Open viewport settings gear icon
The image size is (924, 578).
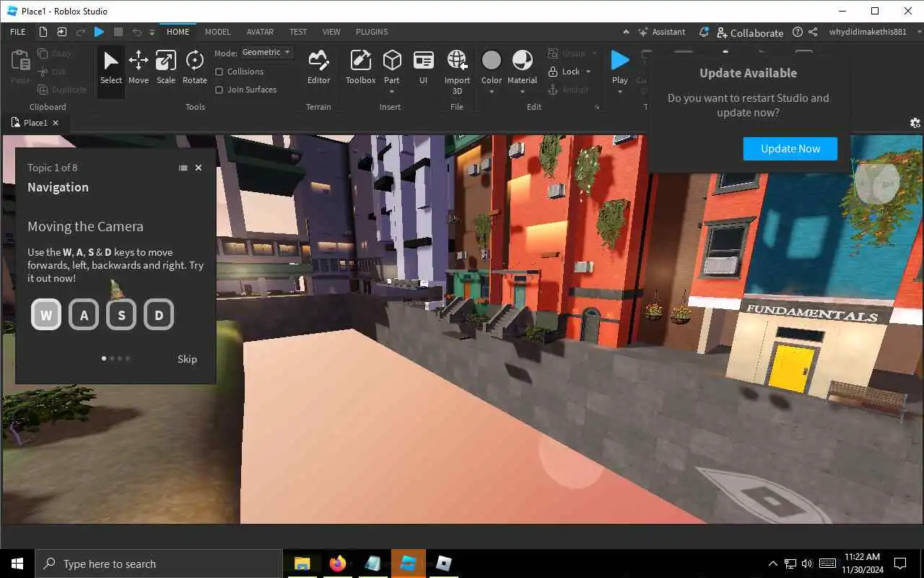coord(915,123)
